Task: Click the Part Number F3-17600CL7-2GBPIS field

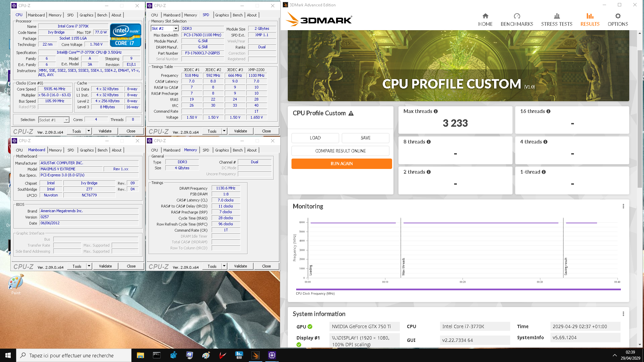Action: pyautogui.click(x=203, y=53)
